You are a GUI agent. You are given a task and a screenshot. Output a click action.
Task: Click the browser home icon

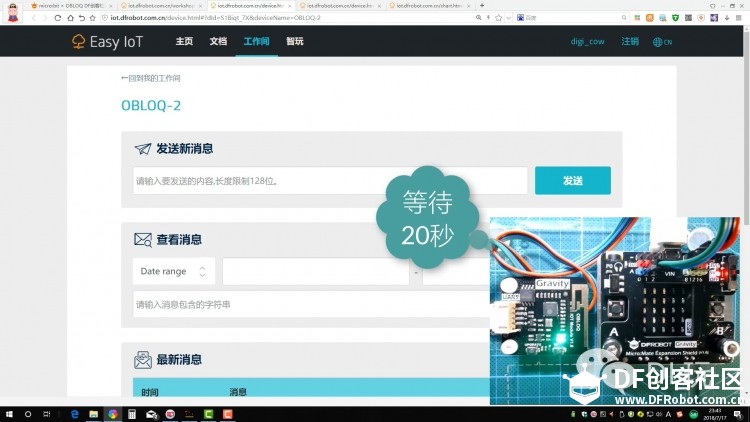[70, 18]
